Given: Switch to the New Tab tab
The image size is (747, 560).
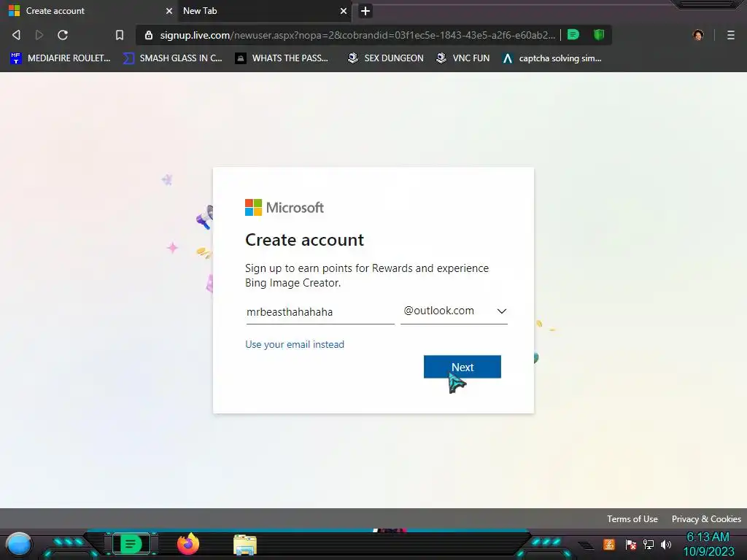Looking at the screenshot, I should [264, 11].
